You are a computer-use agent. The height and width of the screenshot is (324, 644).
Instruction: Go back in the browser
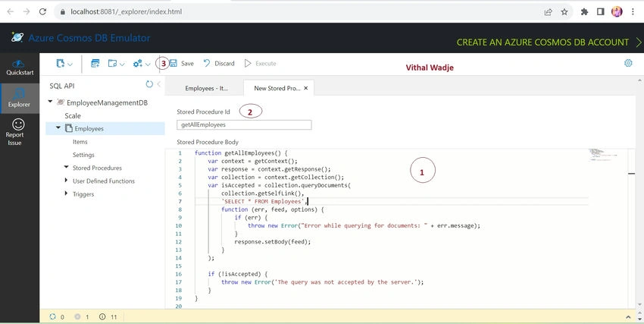coord(11,11)
